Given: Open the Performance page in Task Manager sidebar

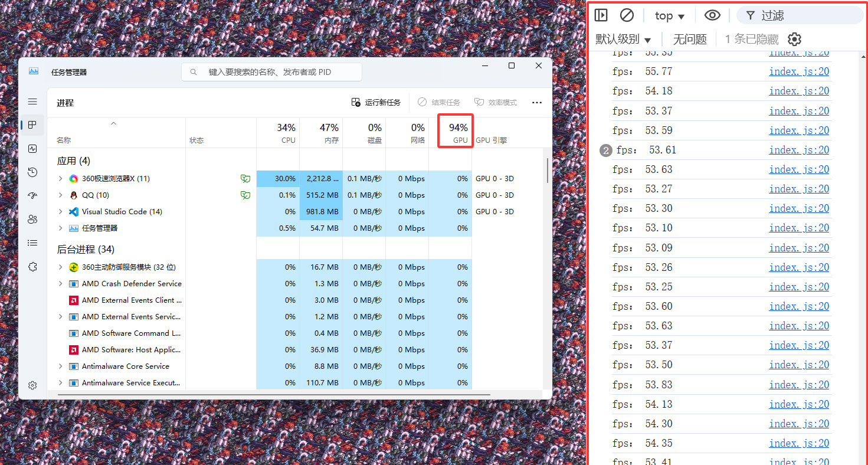Looking at the screenshot, I should tap(32, 149).
